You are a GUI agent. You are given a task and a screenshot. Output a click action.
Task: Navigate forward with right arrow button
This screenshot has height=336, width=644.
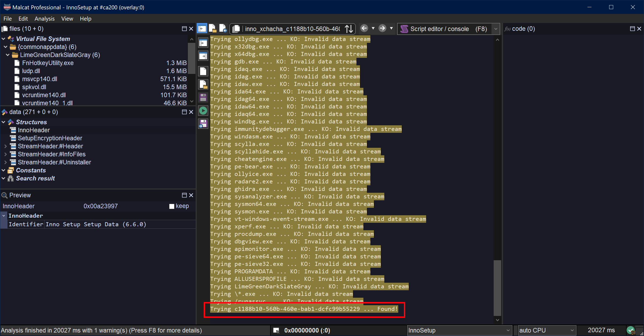pos(382,28)
